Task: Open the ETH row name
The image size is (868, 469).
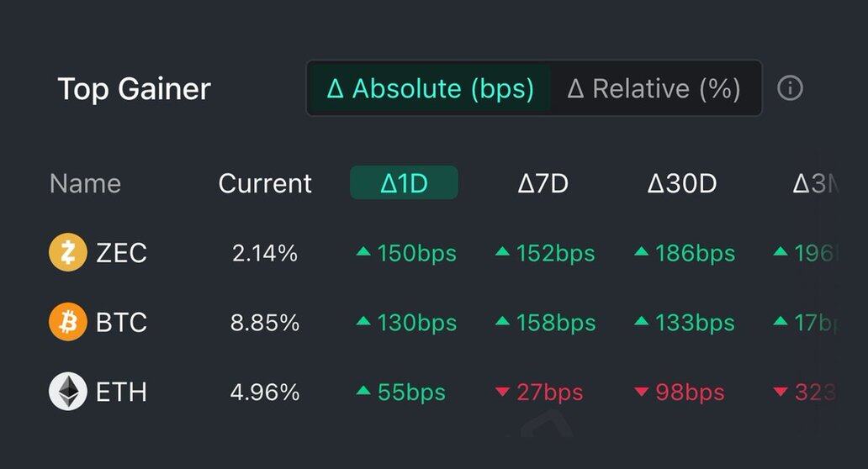Action: 122,392
